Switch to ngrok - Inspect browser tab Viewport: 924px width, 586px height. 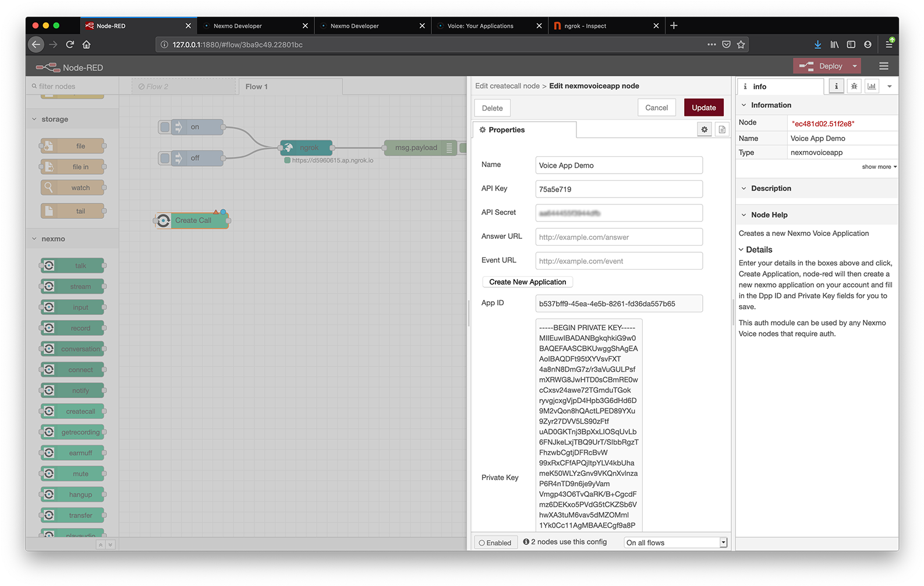click(x=606, y=26)
